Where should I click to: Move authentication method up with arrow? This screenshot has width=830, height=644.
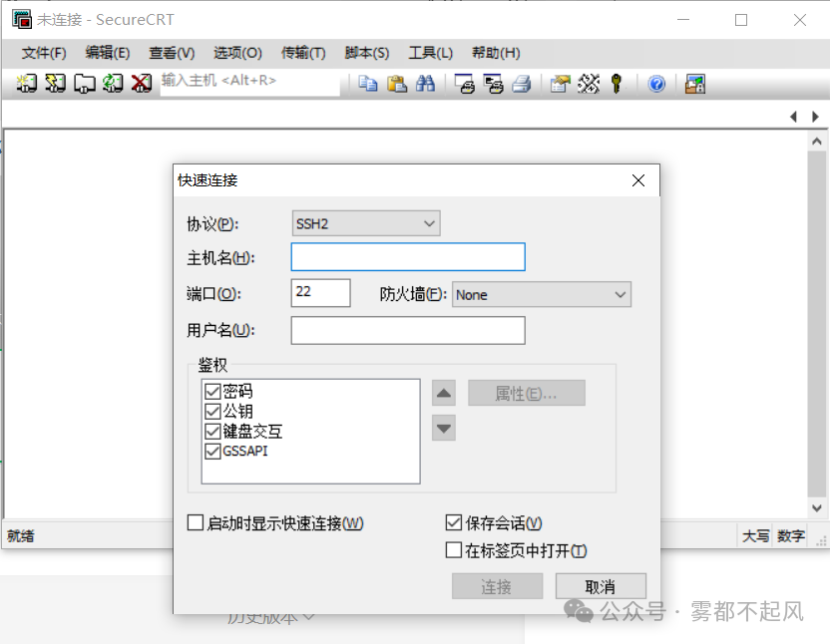point(444,393)
